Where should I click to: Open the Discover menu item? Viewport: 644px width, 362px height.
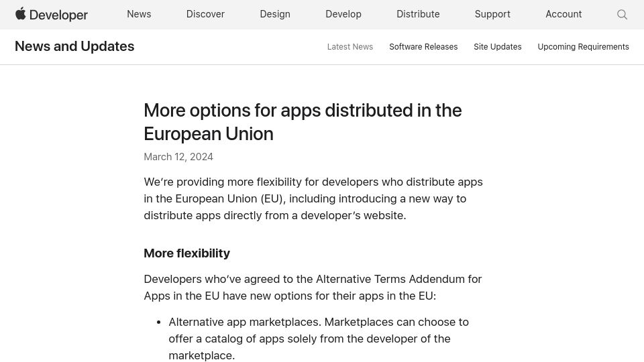click(x=205, y=14)
